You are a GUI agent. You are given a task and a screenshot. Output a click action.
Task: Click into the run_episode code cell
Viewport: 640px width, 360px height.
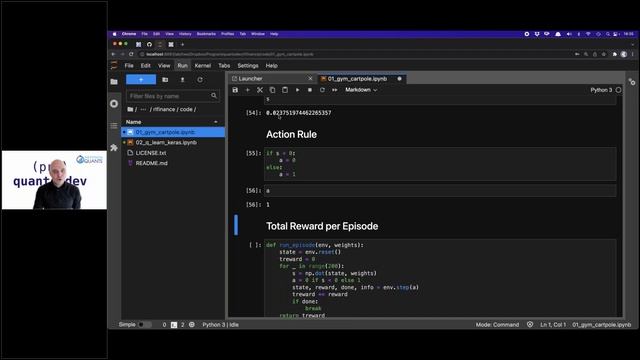click(440, 279)
